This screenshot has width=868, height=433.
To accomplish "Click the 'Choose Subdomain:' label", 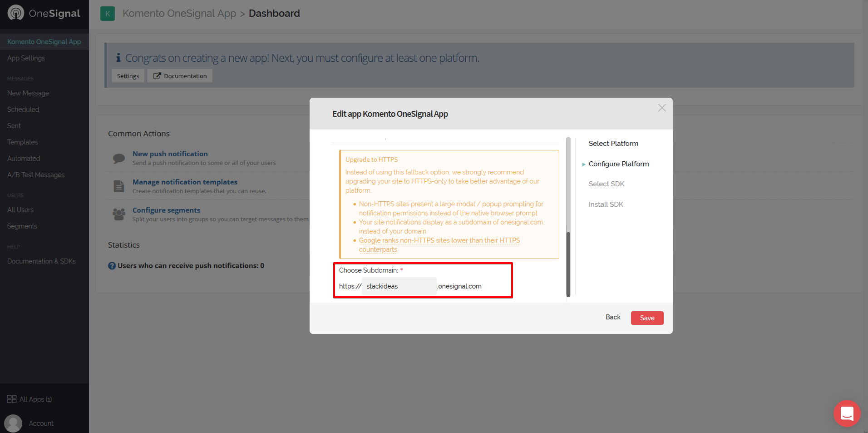I will click(x=368, y=270).
